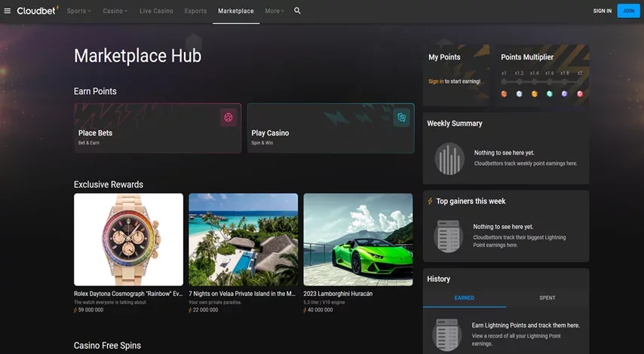Click the 'Your own private paradise.' text
The image size is (644, 354).
point(215,302)
